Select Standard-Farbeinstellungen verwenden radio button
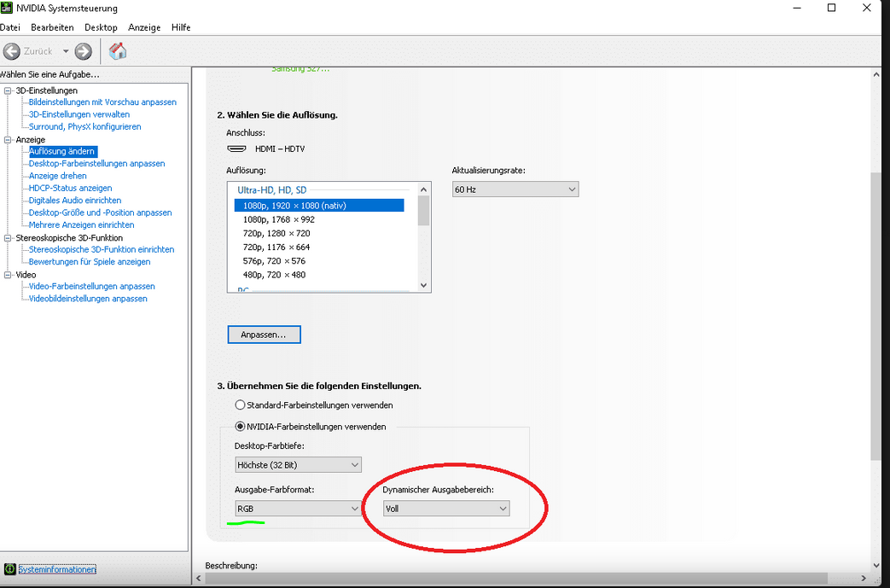Viewport: 890px width, 588px height. pos(240,405)
